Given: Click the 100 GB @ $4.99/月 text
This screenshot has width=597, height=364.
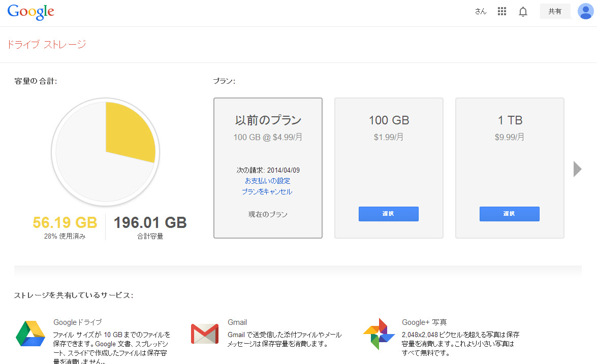Looking at the screenshot, I should tap(268, 137).
